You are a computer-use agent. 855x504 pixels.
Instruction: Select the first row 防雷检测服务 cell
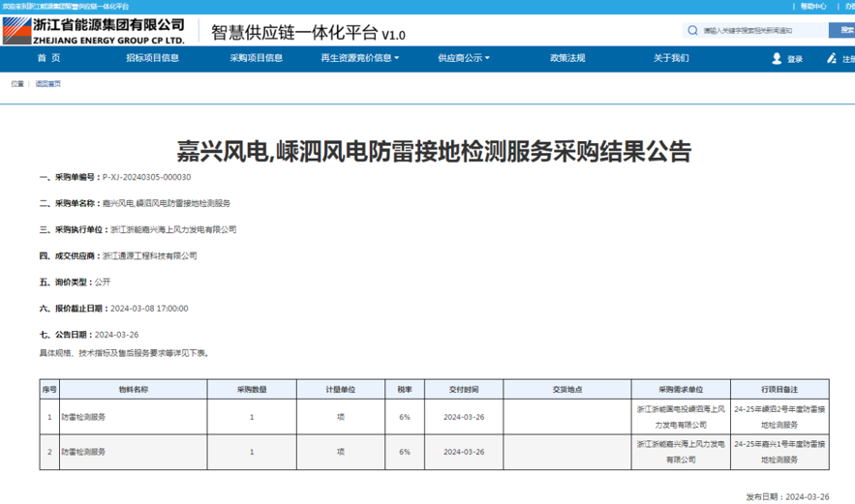(84, 417)
